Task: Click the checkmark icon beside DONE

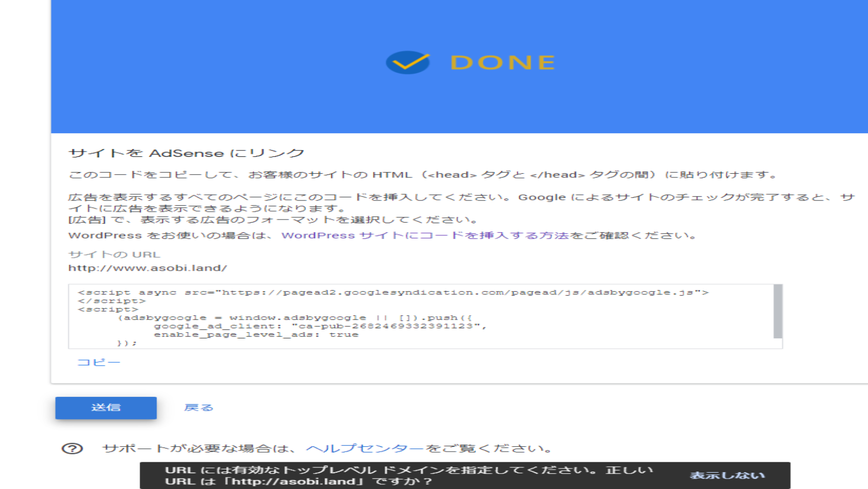Action: click(x=408, y=62)
